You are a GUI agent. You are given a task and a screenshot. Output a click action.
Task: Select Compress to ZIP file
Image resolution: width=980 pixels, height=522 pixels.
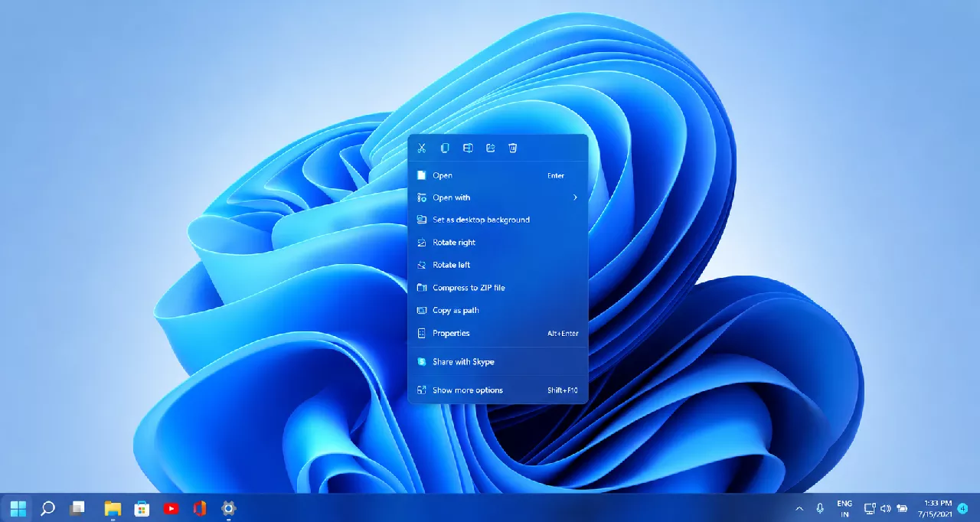coord(498,288)
